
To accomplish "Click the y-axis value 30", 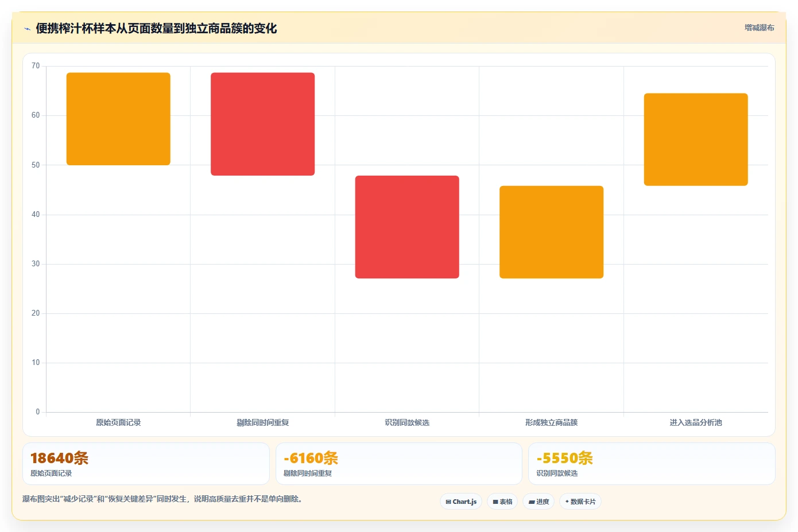I will [36, 264].
